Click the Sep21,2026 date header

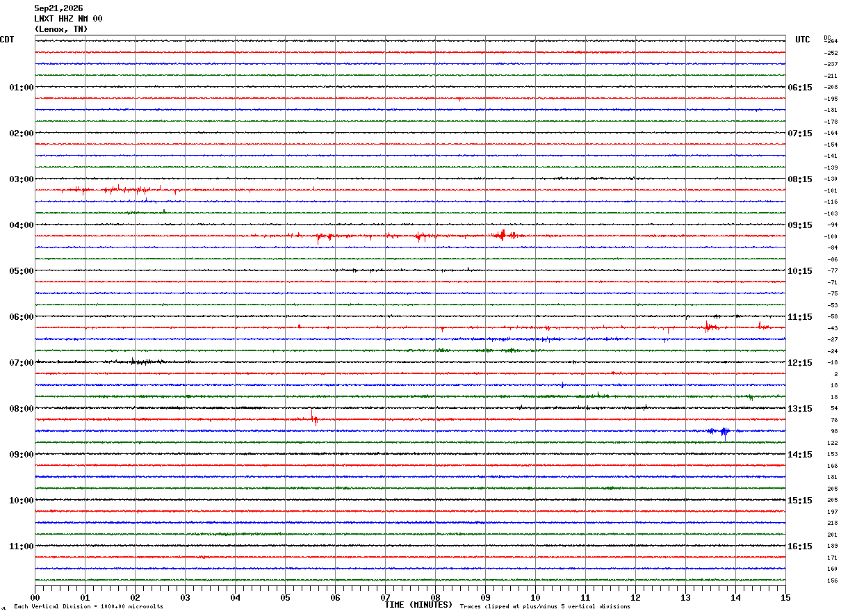(x=58, y=8)
